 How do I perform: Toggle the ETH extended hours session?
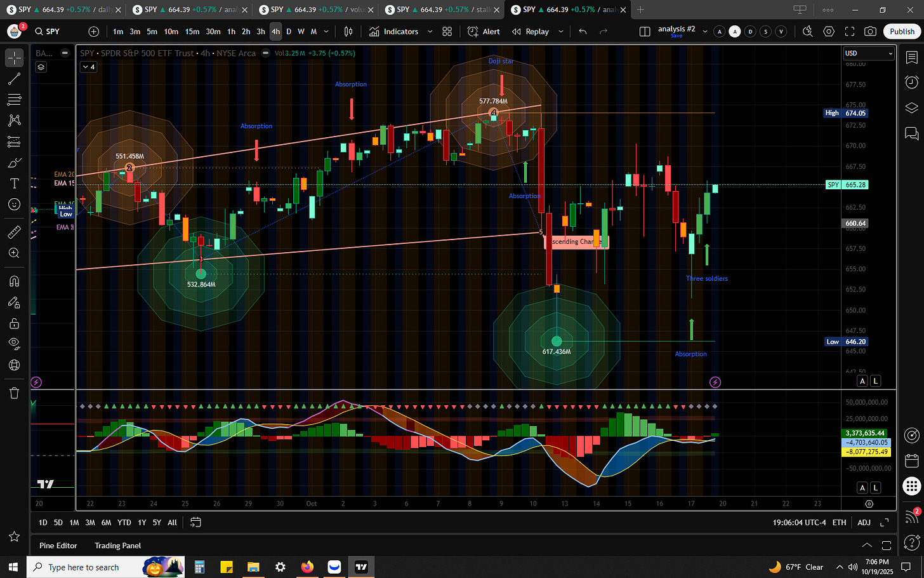839,522
